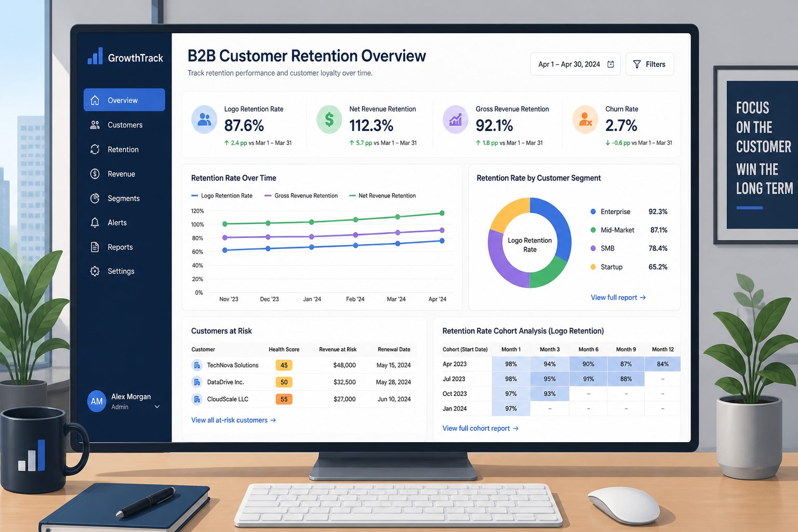Open the Filters dropdown
The width and height of the screenshot is (798, 532).
650,64
